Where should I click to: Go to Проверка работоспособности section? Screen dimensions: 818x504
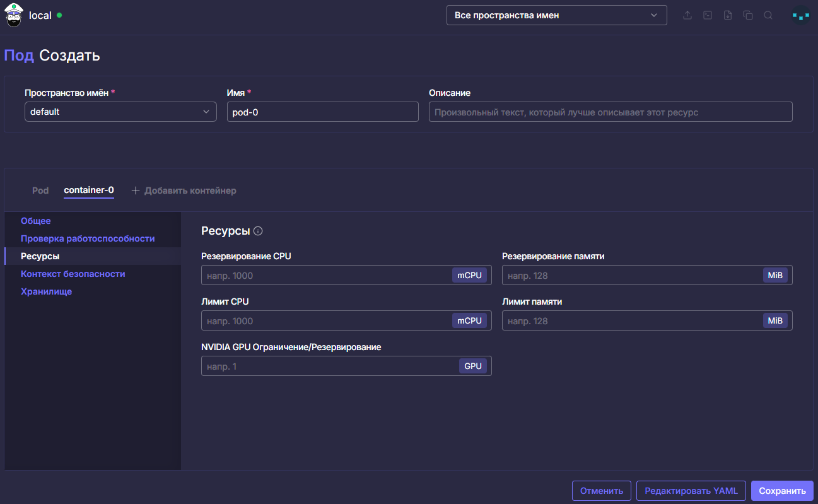(88, 238)
